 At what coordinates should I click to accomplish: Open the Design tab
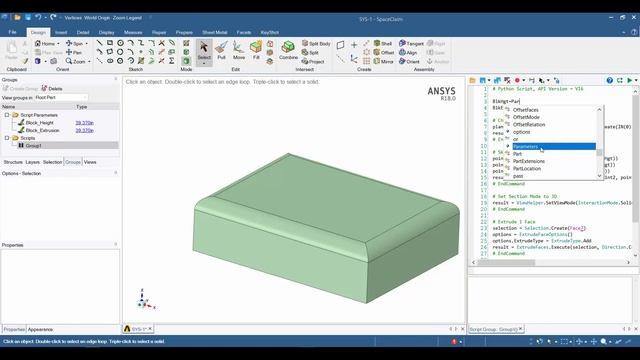[x=38, y=32]
